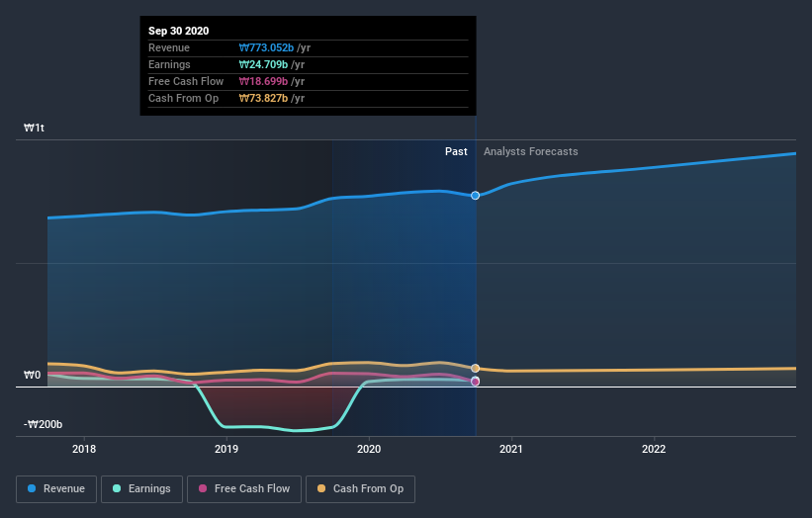The width and height of the screenshot is (812, 518).
Task: Click the ₩773.052b revenue value in tooltip
Action: pos(266,47)
